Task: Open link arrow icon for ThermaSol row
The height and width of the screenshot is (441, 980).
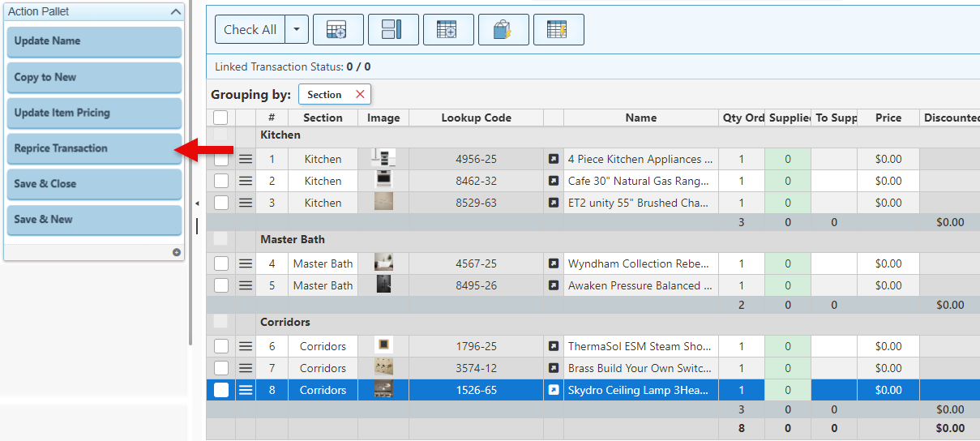Action: (554, 346)
